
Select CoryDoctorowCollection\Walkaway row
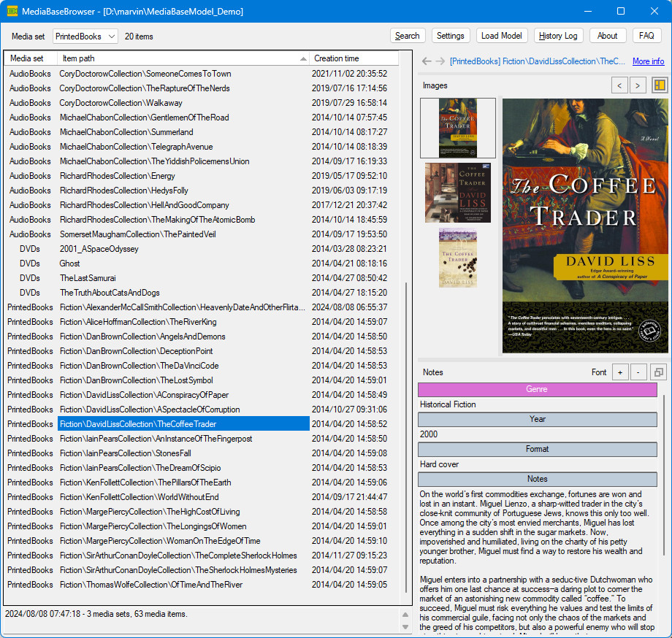point(201,103)
